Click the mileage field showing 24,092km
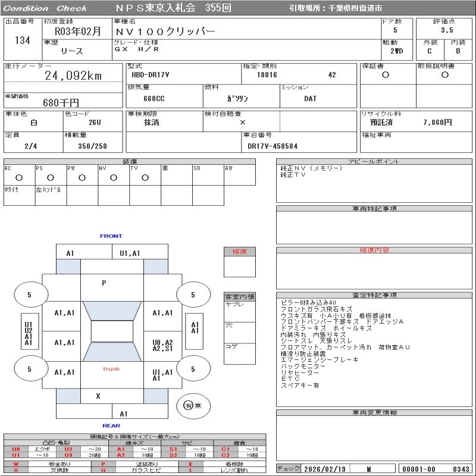Image resolution: width=476 pixels, height=476 pixels. tap(74, 76)
